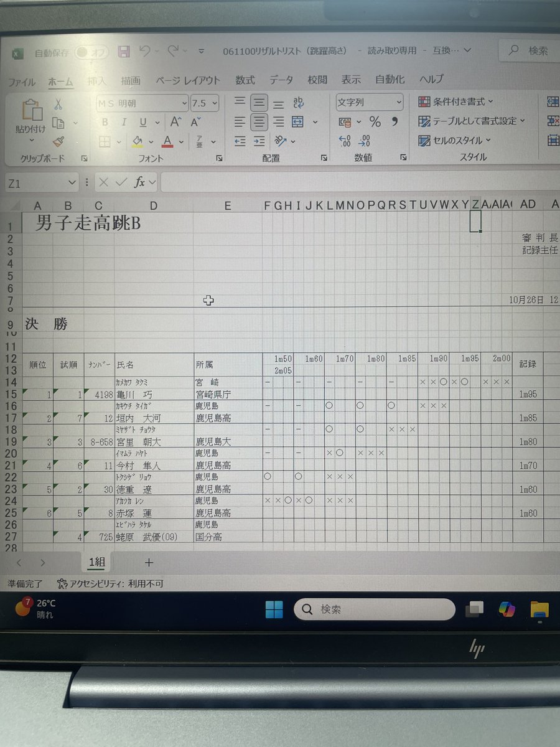The width and height of the screenshot is (560, 747).
Task: Click the formula bar confirm checkmark
Action: (x=121, y=182)
